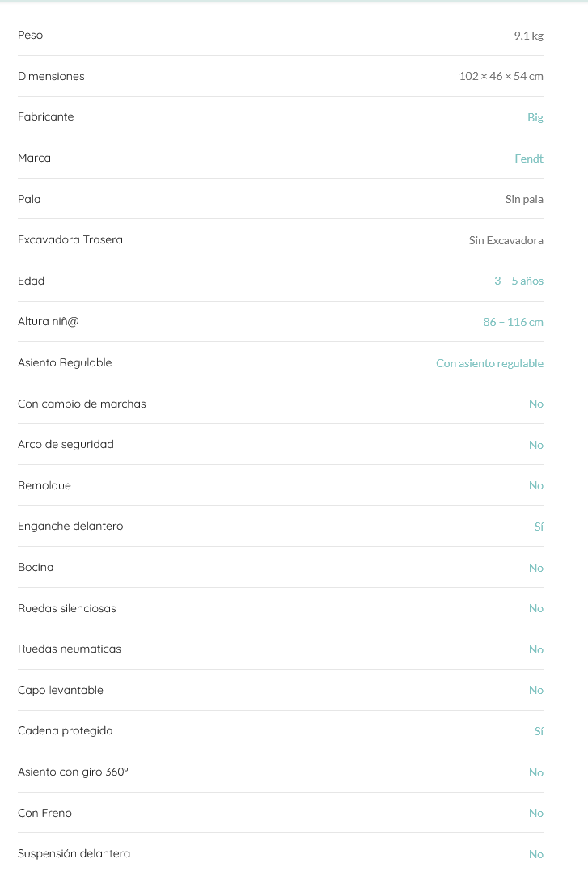
Task: Click No for Ruedas silenciosas
Action: tap(535, 608)
